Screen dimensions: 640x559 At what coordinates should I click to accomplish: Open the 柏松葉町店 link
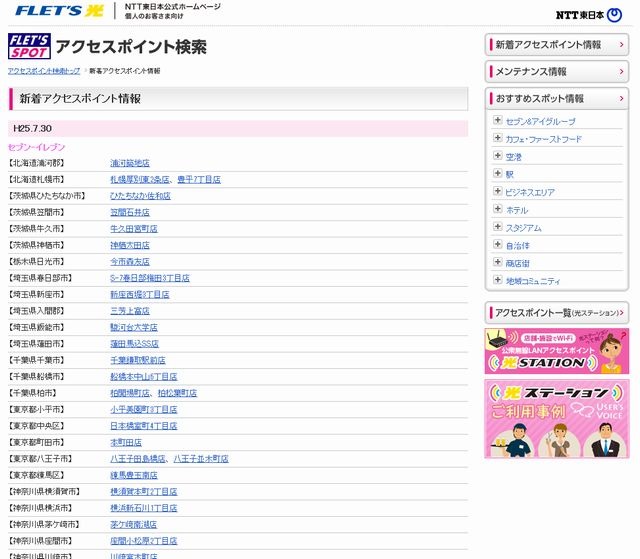tap(177, 393)
